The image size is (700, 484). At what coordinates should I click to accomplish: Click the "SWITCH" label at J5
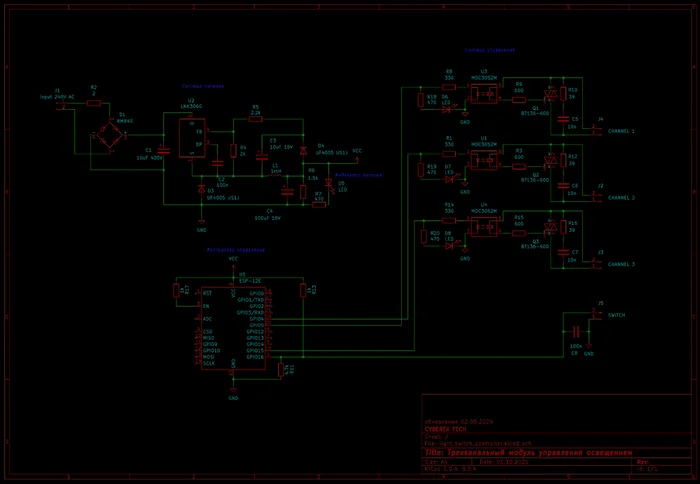click(x=617, y=315)
